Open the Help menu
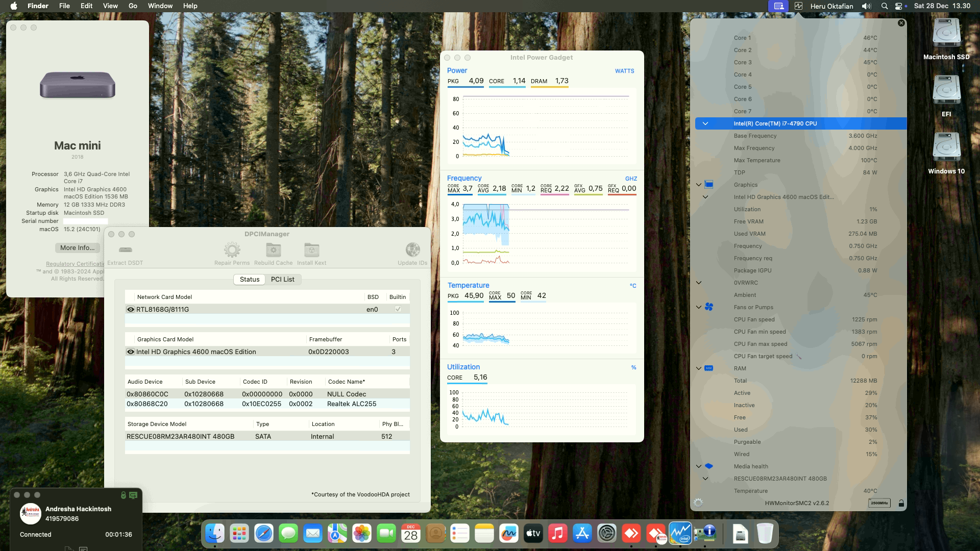980x551 pixels. pos(190,6)
